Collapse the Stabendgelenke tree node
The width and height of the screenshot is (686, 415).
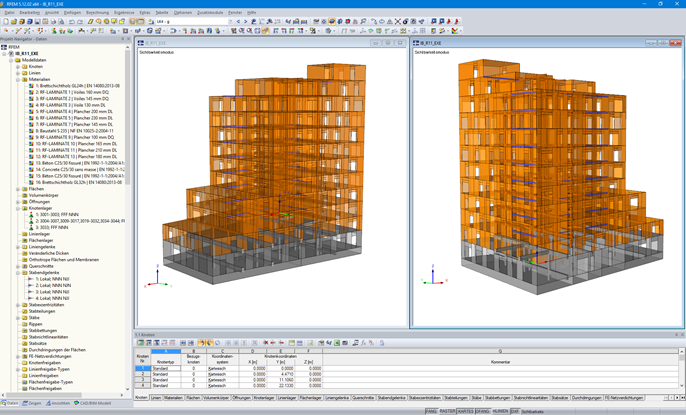click(x=18, y=272)
